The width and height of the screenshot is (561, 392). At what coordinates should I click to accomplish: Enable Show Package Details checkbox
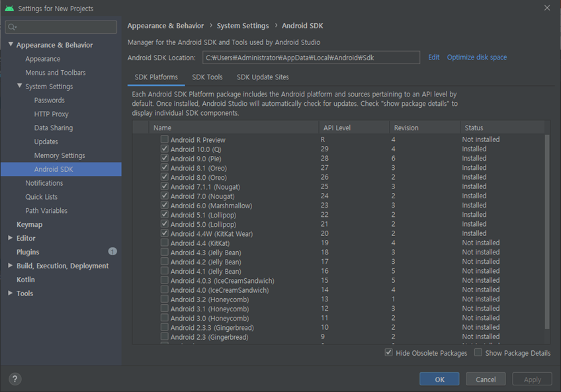(478, 352)
